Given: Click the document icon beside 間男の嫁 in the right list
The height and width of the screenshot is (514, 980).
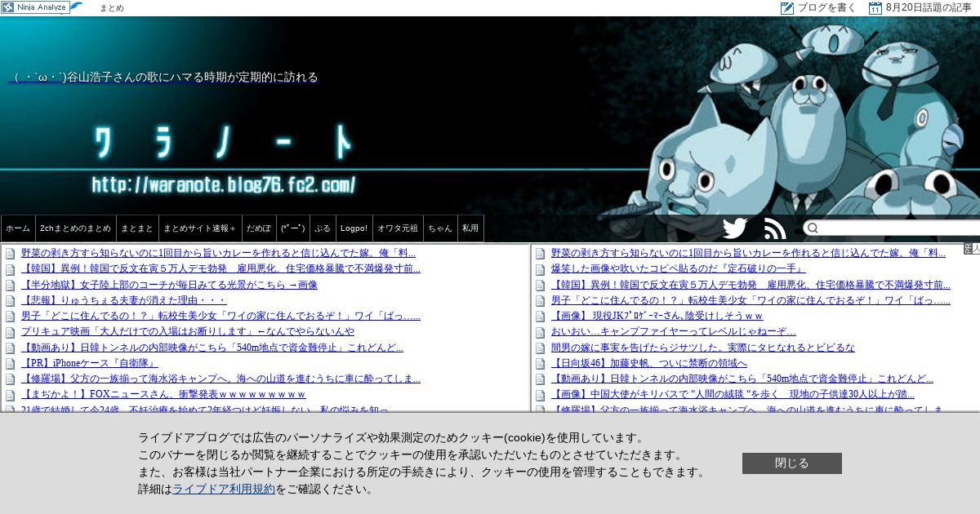Looking at the screenshot, I should tap(541, 348).
